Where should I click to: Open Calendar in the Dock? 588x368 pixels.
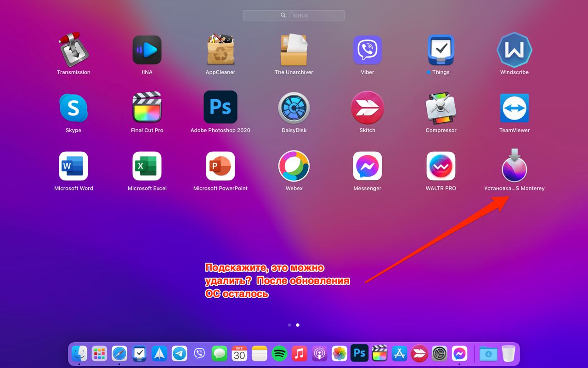[x=239, y=353]
